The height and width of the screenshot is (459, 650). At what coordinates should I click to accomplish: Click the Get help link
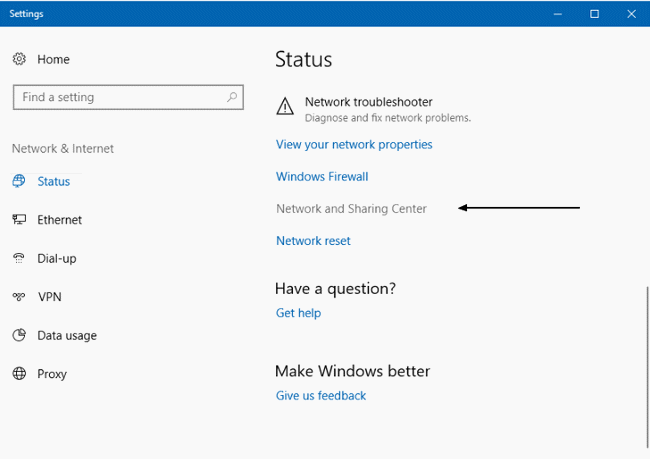[298, 313]
